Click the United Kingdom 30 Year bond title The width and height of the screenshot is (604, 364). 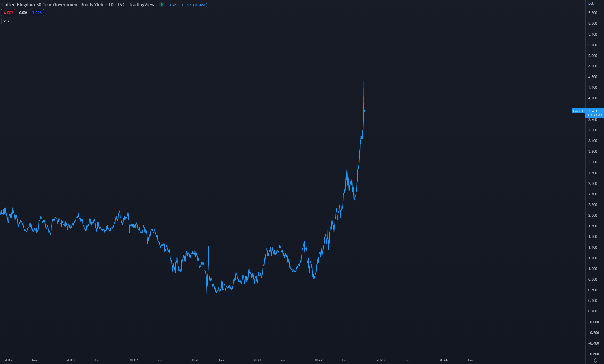click(53, 5)
